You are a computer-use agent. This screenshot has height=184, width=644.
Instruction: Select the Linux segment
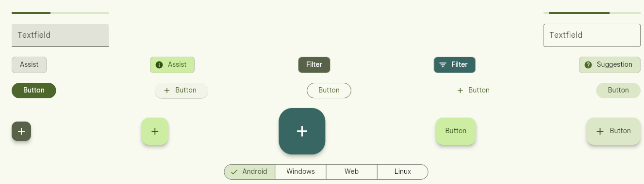point(402,172)
